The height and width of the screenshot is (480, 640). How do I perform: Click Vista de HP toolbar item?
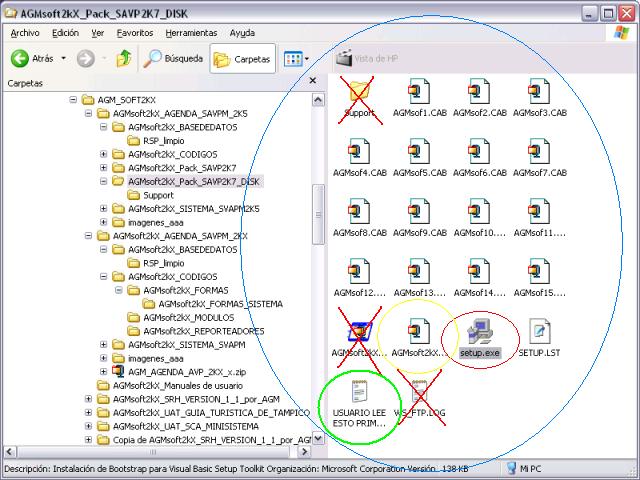[367, 59]
